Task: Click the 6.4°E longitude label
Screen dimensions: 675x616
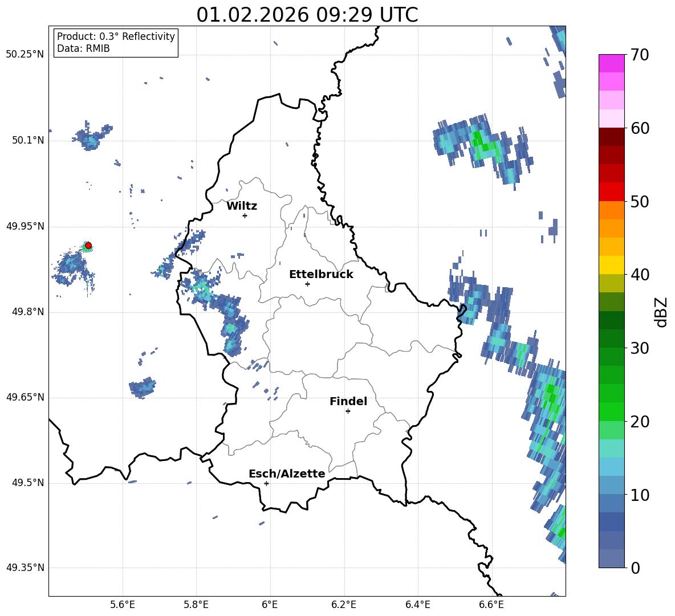Action: pyautogui.click(x=417, y=605)
